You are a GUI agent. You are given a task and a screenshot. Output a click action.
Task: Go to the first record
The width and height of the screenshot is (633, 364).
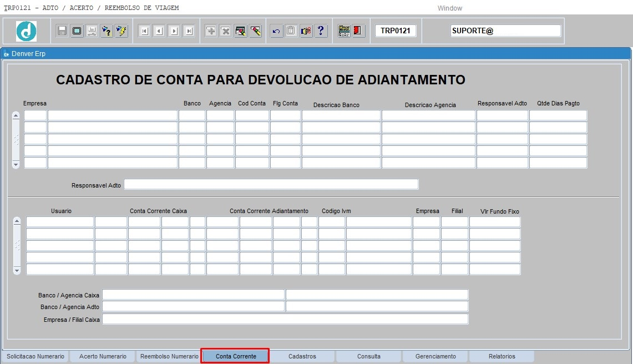pos(144,31)
